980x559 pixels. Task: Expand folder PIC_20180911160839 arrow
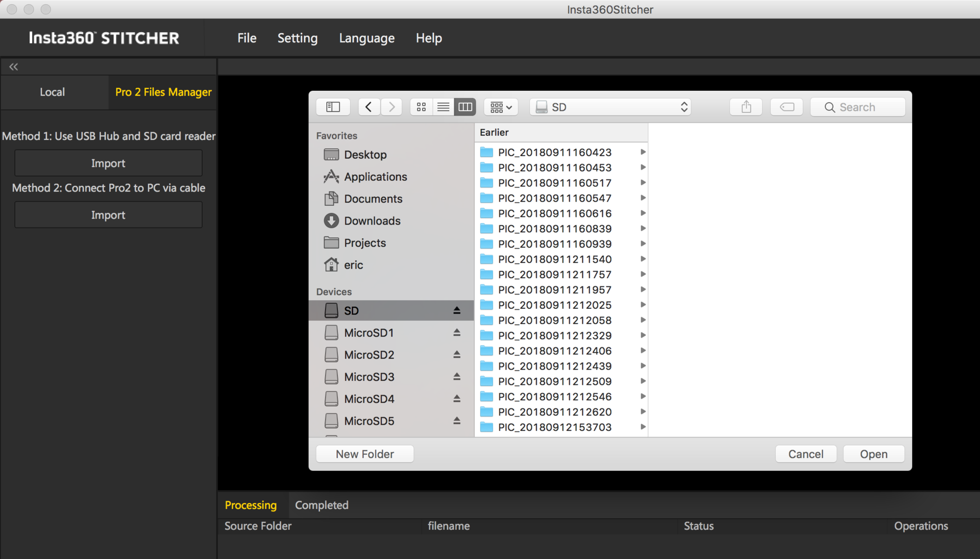(x=643, y=229)
